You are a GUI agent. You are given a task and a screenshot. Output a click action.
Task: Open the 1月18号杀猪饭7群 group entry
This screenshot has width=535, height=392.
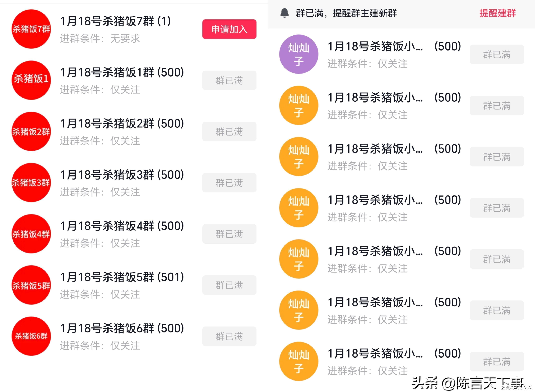click(115, 21)
